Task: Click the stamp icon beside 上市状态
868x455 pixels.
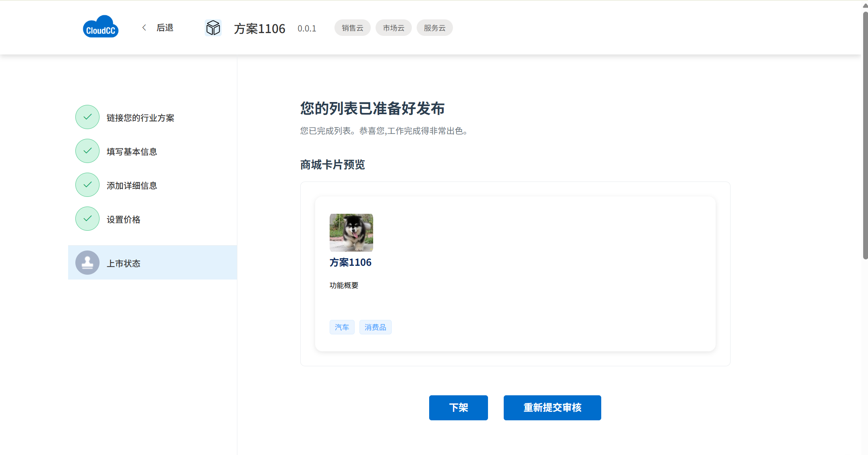Action: [x=87, y=263]
